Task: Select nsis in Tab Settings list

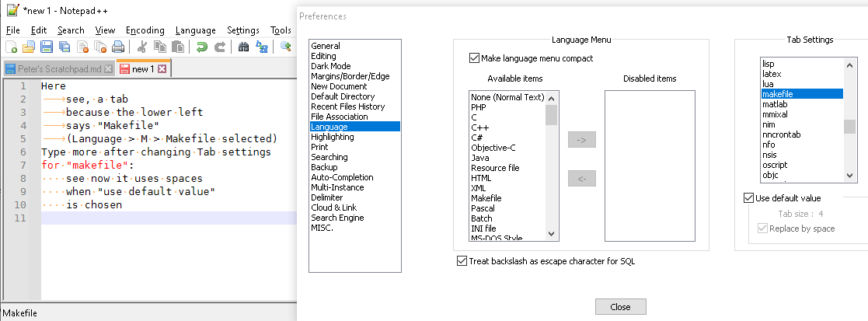Action: point(769,155)
